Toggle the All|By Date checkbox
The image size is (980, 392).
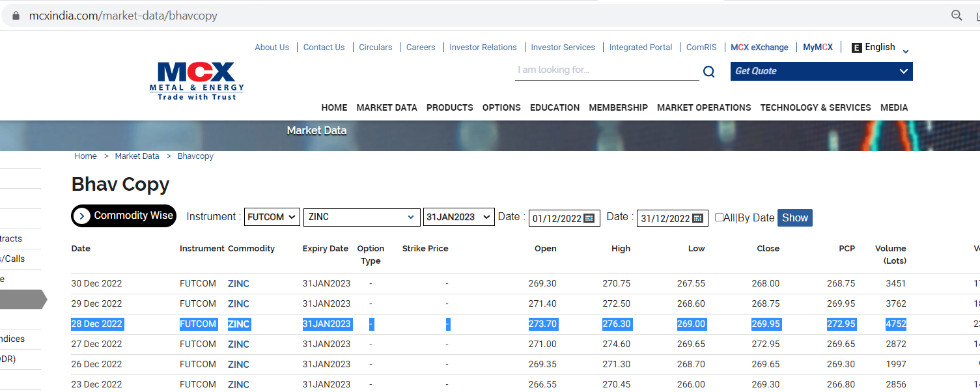[719, 217]
